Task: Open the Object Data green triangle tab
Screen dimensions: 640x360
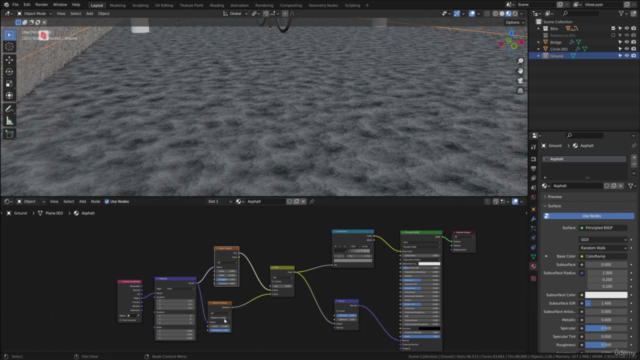Action: pyautogui.click(x=533, y=257)
